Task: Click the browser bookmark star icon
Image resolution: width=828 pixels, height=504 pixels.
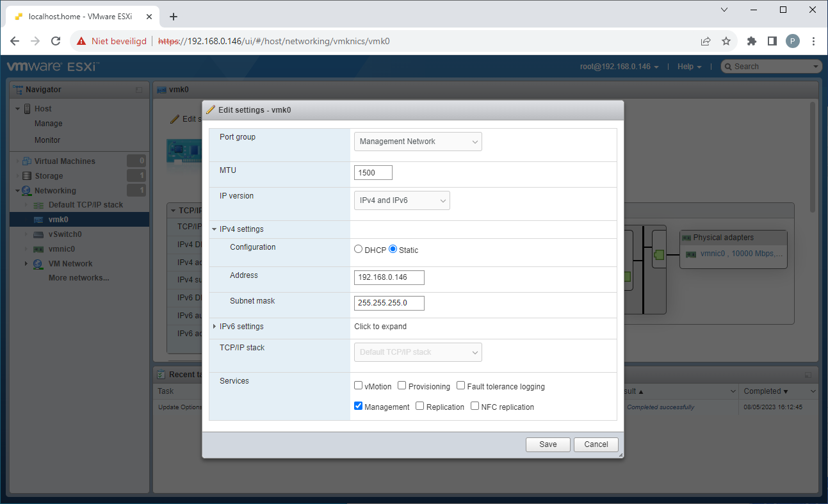Action: (726, 40)
